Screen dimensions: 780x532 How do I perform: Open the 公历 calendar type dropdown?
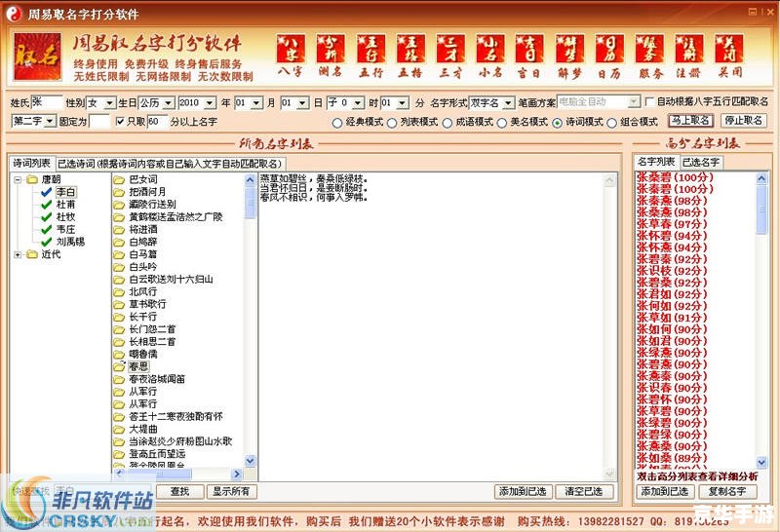169,103
